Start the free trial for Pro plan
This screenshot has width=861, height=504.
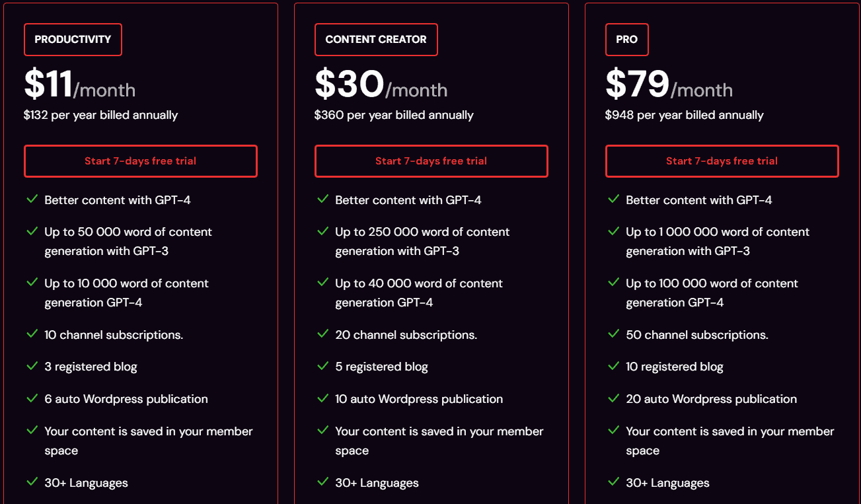(x=722, y=161)
